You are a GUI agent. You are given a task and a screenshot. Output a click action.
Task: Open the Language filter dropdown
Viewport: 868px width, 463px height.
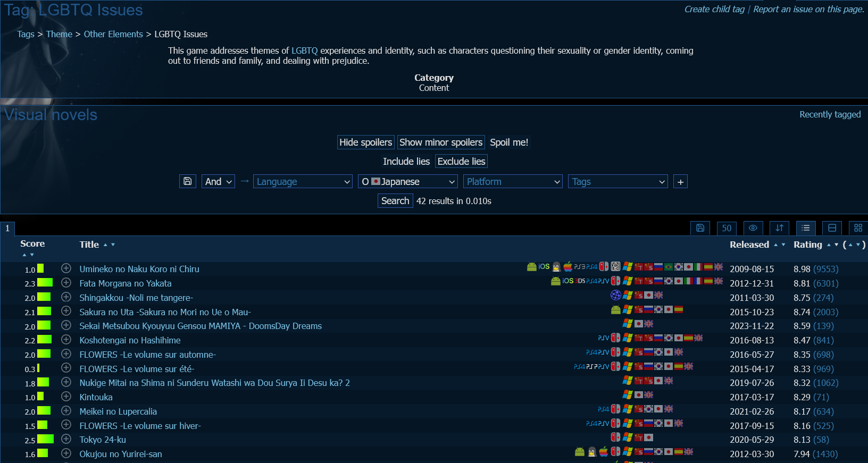tap(303, 182)
